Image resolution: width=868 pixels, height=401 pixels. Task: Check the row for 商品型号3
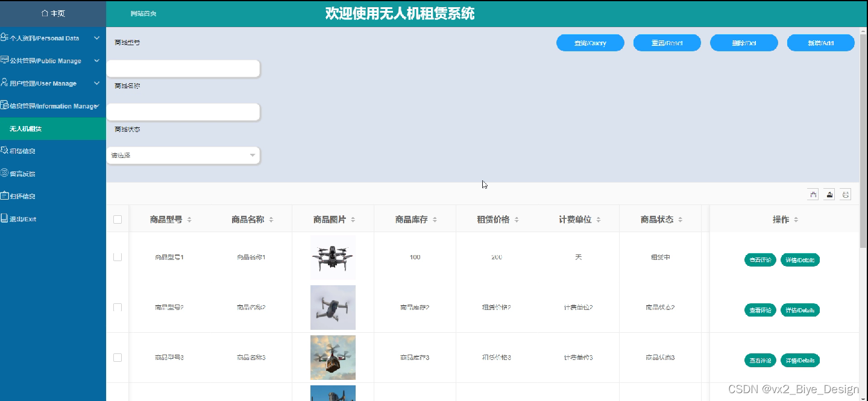(x=118, y=358)
